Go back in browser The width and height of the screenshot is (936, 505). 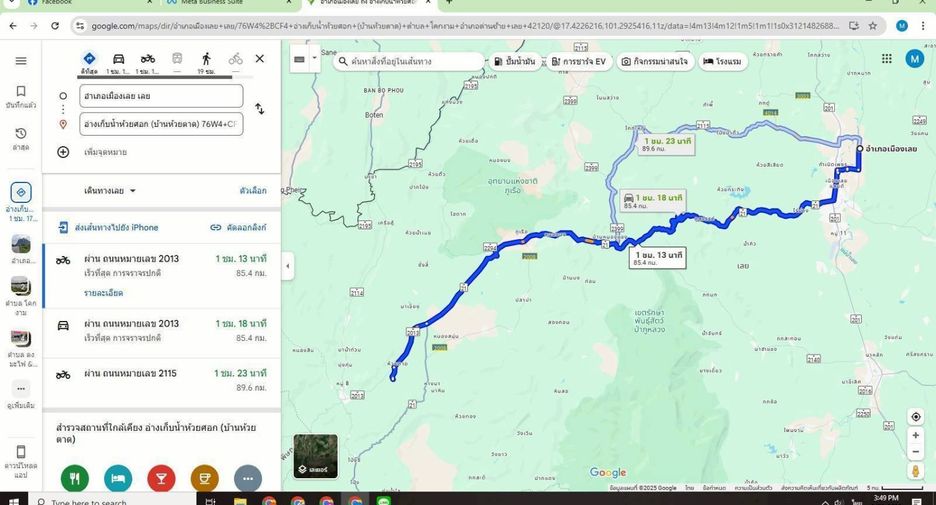point(13,26)
